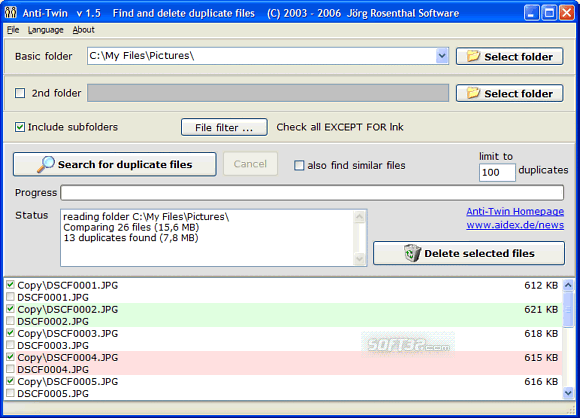Image resolution: width=580 pixels, height=418 pixels.
Task: Click the Progress bar
Action: pos(312,193)
